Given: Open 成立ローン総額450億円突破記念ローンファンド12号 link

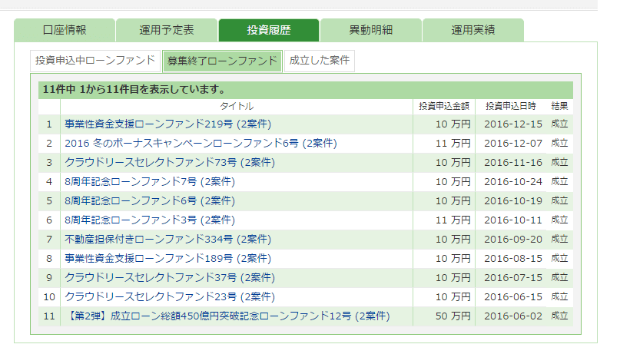Looking at the screenshot, I should (227, 316).
